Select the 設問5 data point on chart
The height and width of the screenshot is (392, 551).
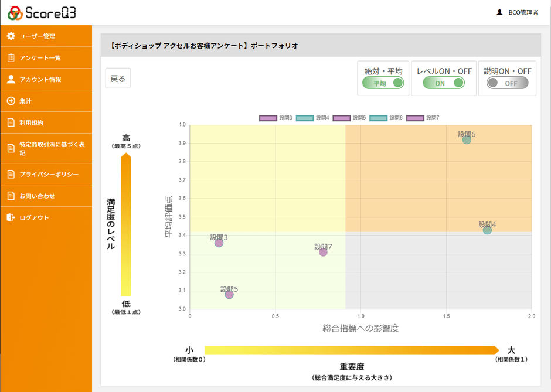coord(229,294)
